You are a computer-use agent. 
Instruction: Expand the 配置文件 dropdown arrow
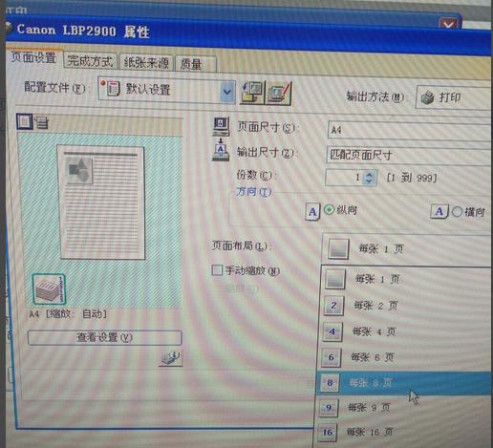[227, 92]
